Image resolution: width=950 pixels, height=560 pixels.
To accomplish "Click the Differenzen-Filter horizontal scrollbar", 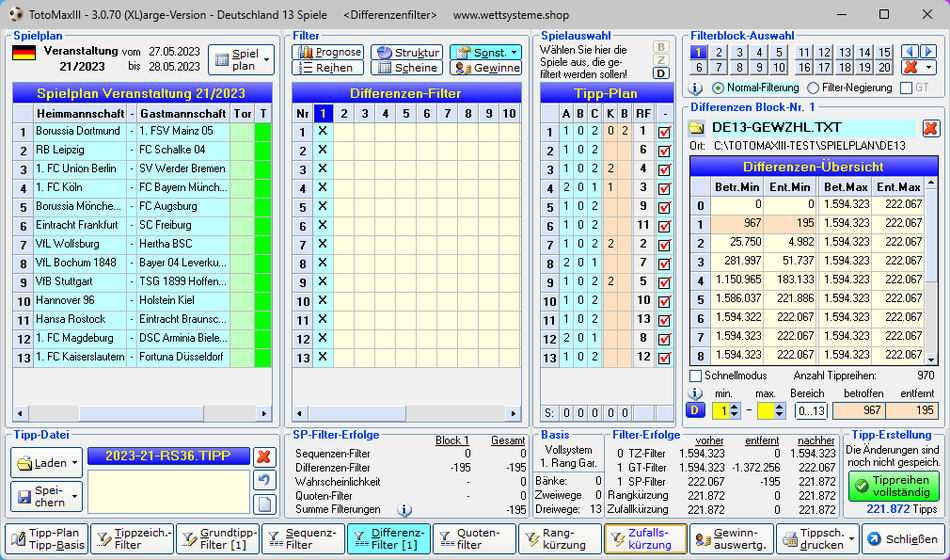I will 407,413.
